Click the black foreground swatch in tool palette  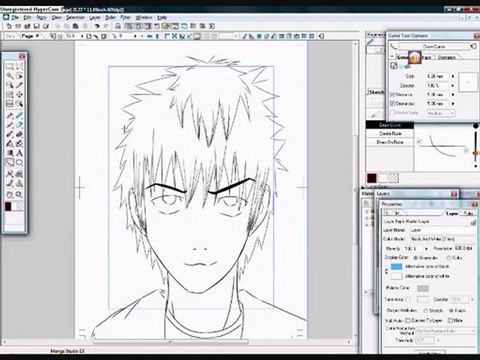tap(8, 206)
